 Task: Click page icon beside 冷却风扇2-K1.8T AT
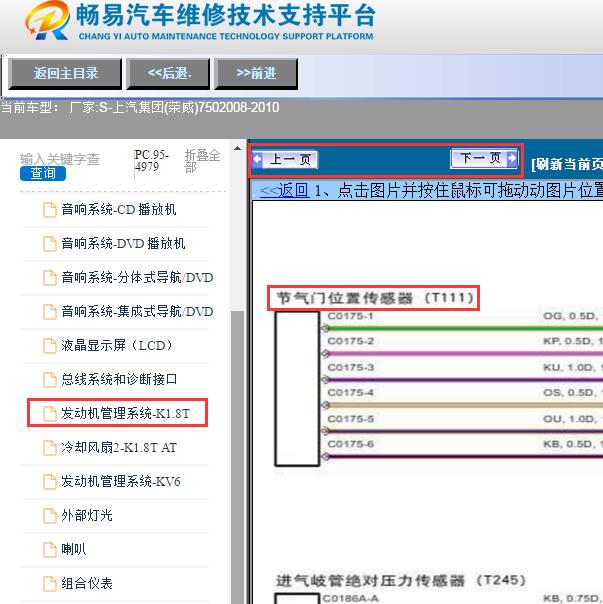click(50, 447)
